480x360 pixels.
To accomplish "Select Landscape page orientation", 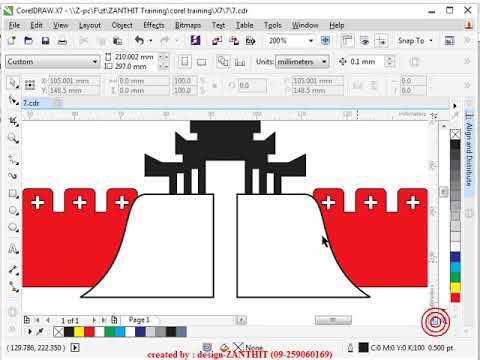I will click(x=202, y=62).
